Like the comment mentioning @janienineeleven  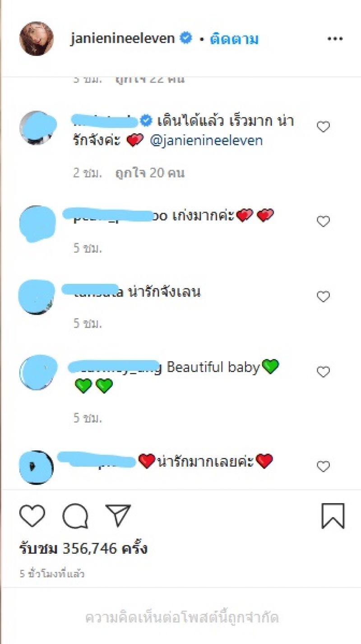click(x=323, y=127)
